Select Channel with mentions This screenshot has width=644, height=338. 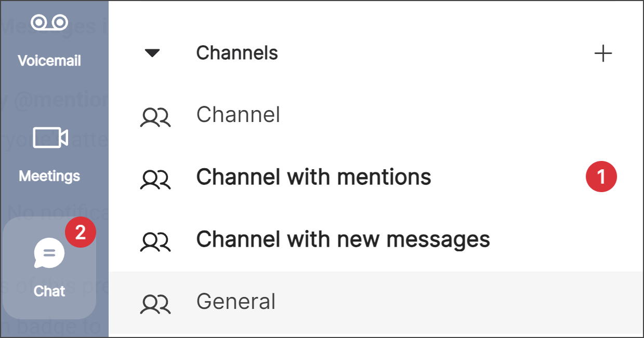[313, 177]
